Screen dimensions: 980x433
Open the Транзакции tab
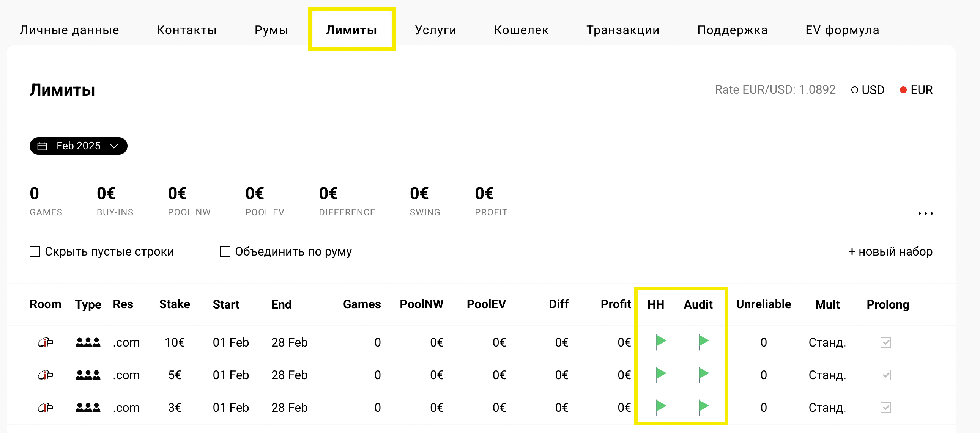(623, 30)
